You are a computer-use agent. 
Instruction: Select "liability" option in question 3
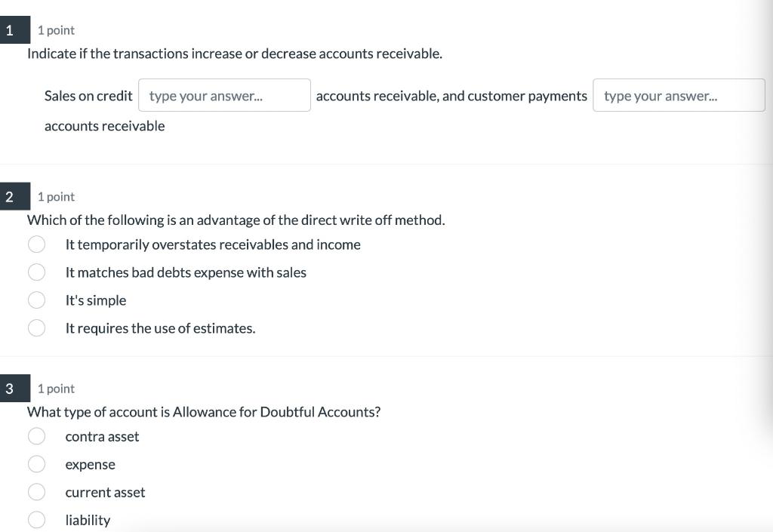(x=36, y=519)
